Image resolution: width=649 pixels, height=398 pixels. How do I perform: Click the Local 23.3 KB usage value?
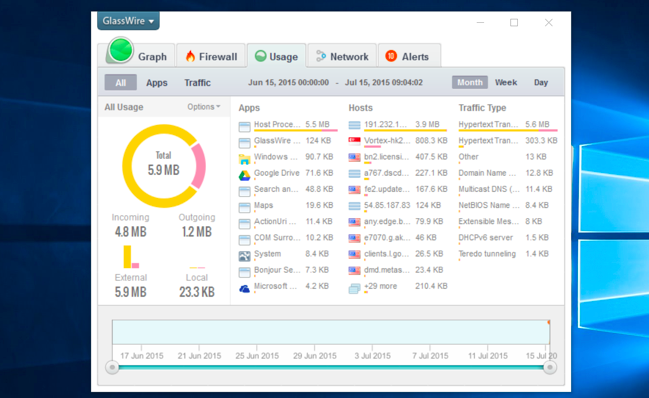click(197, 292)
